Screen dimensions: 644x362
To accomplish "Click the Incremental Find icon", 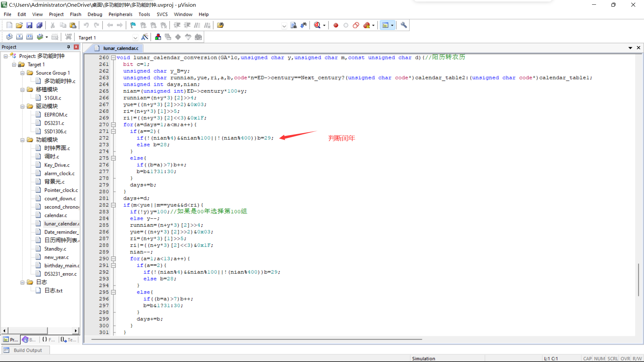I will coord(304,25).
